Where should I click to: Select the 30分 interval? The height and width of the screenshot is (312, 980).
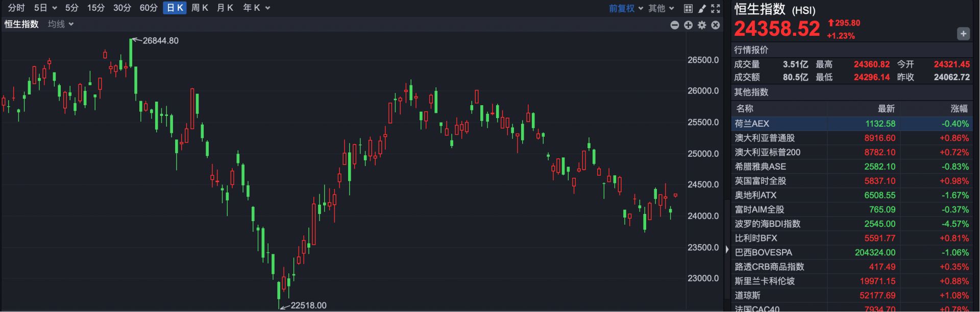tap(122, 8)
